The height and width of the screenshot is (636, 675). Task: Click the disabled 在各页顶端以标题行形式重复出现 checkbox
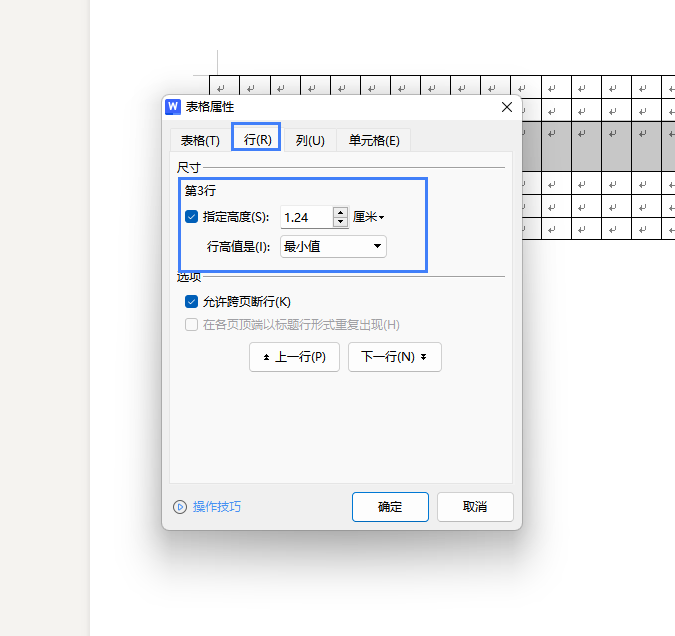192,324
